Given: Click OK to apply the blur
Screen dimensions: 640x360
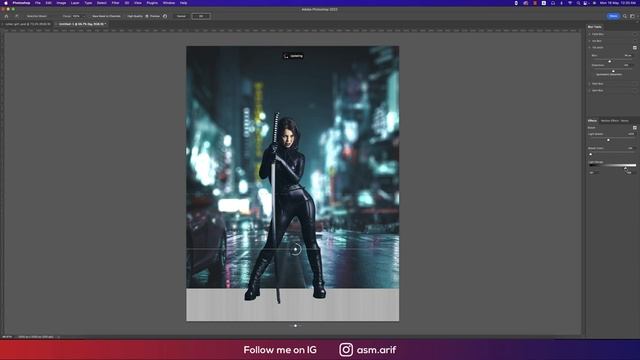Looking at the screenshot, I should coord(201,16).
